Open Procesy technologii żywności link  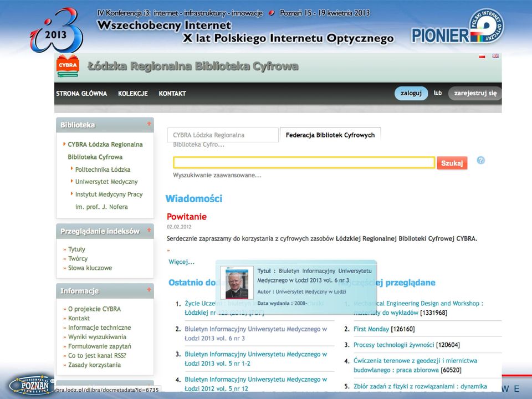pyautogui.click(x=393, y=345)
